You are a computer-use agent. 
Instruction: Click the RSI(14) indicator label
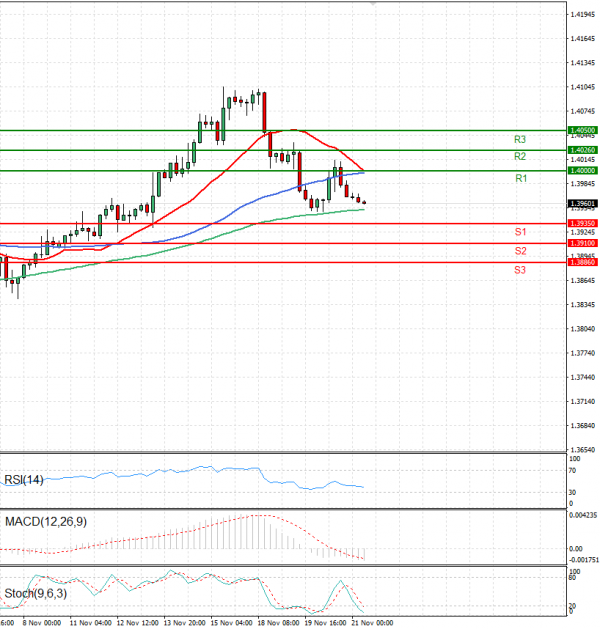click(24, 480)
